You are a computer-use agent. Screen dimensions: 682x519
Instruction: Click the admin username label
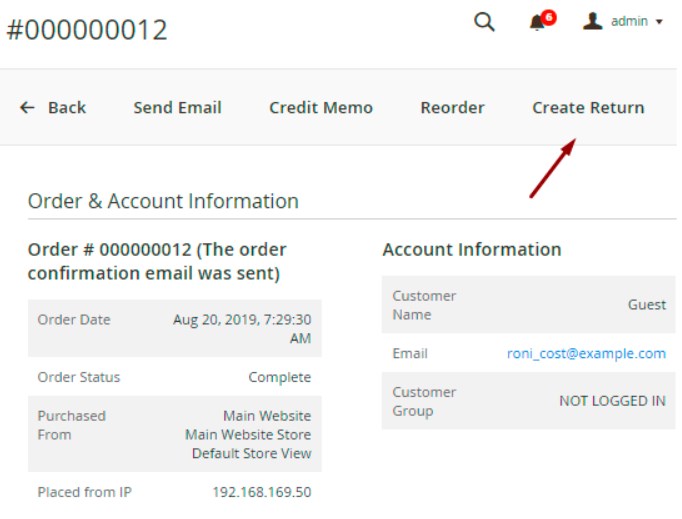pyautogui.click(x=629, y=21)
